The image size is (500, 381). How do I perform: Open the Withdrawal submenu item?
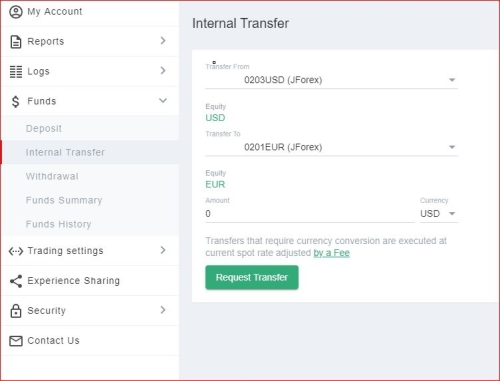click(52, 176)
